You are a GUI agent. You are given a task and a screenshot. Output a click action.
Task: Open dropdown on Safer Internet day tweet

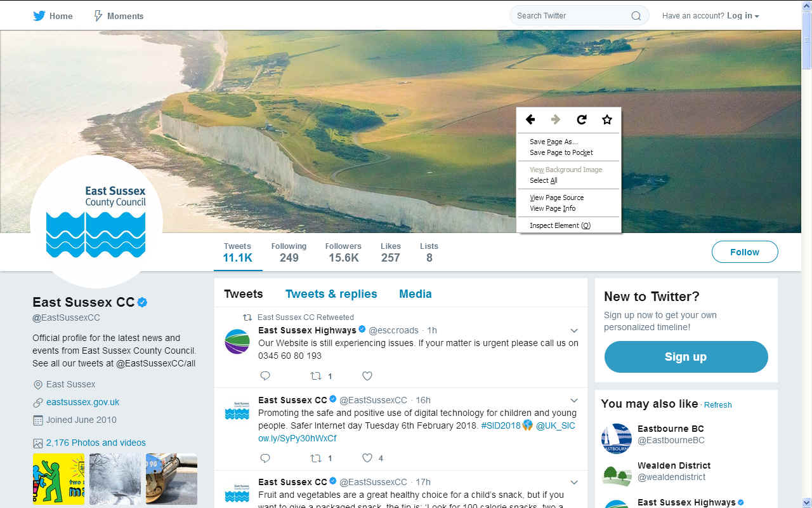[x=574, y=401]
